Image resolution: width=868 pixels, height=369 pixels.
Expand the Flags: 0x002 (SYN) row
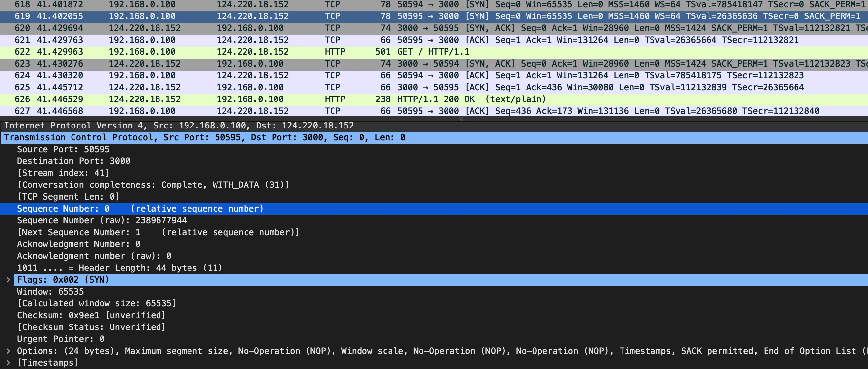click(8, 280)
